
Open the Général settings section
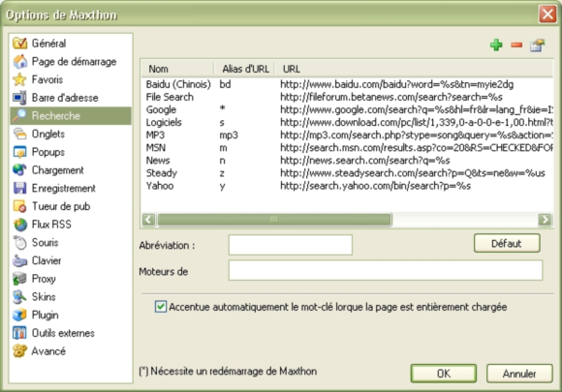71,44
